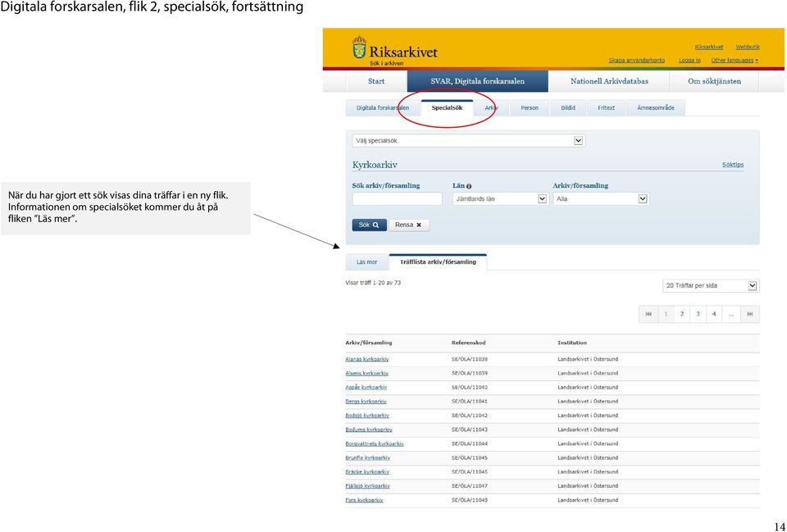
Task: Open the Söktips link
Action: tap(732, 165)
